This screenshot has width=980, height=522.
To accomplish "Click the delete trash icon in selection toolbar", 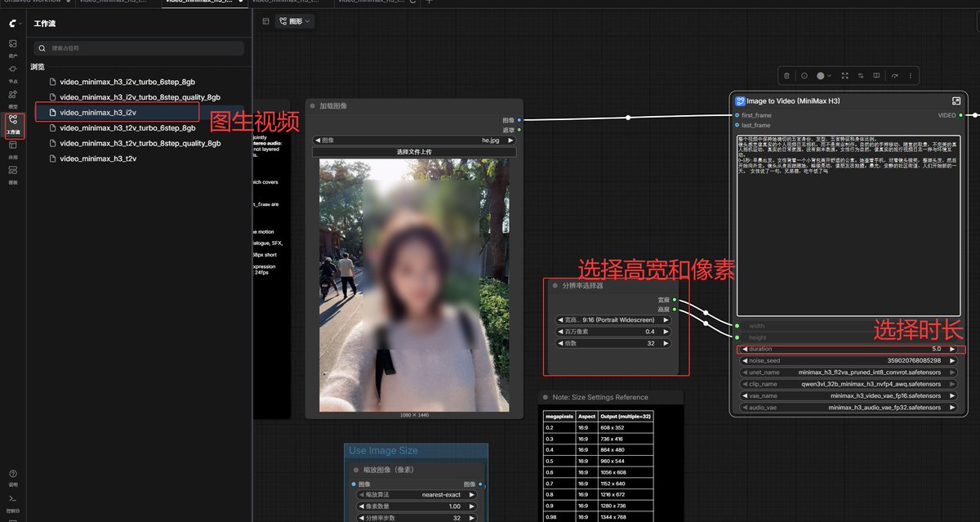I will point(786,75).
